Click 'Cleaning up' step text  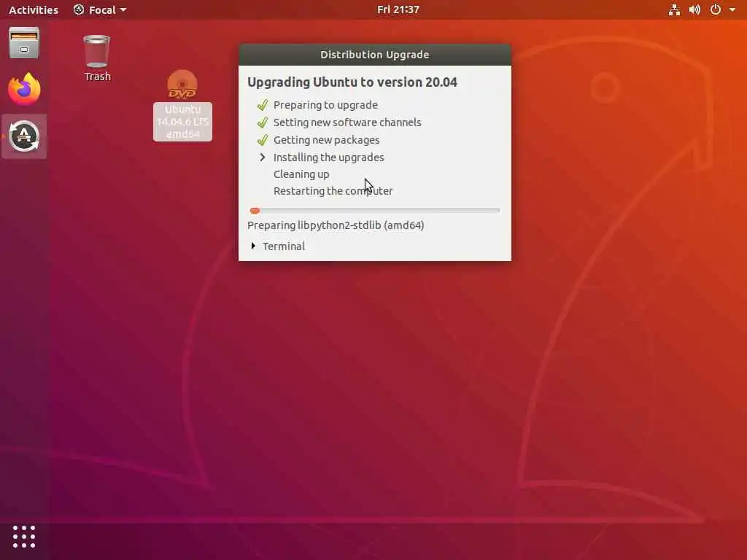[301, 174]
